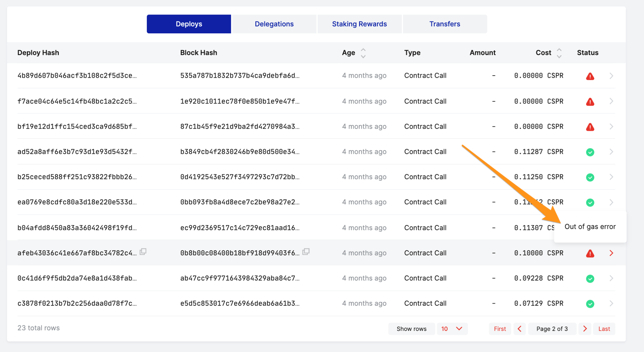Click error status icon for deploy 4b89d607

(x=590, y=76)
